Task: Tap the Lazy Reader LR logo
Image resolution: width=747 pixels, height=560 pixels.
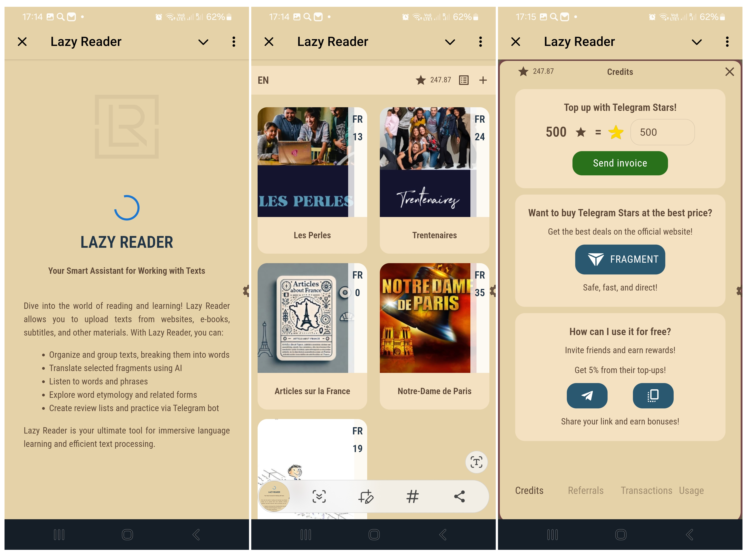Action: tap(127, 126)
